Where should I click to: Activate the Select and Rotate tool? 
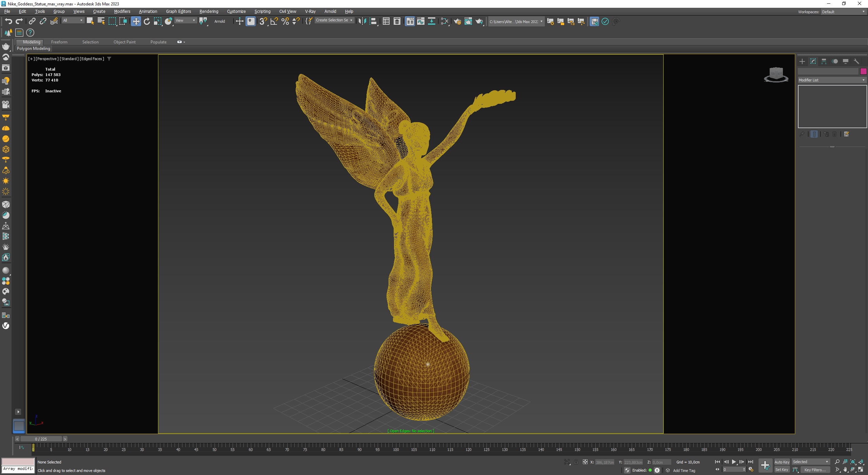[146, 21]
